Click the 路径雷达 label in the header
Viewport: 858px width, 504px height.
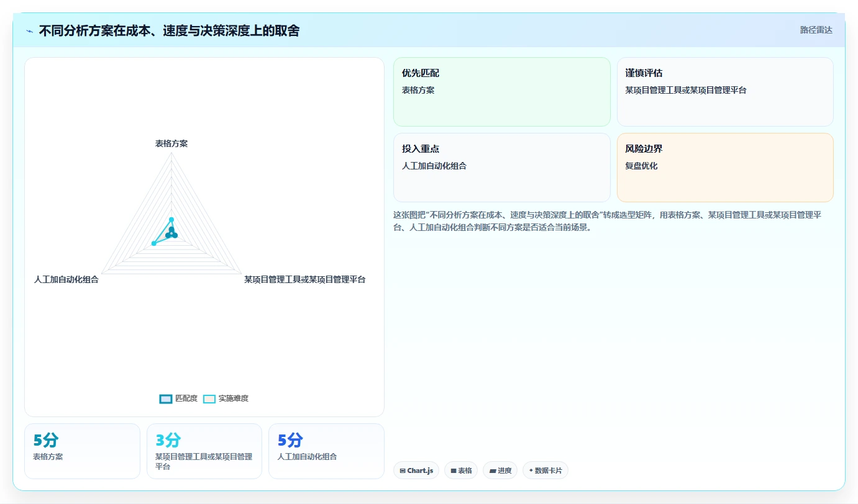click(x=816, y=30)
